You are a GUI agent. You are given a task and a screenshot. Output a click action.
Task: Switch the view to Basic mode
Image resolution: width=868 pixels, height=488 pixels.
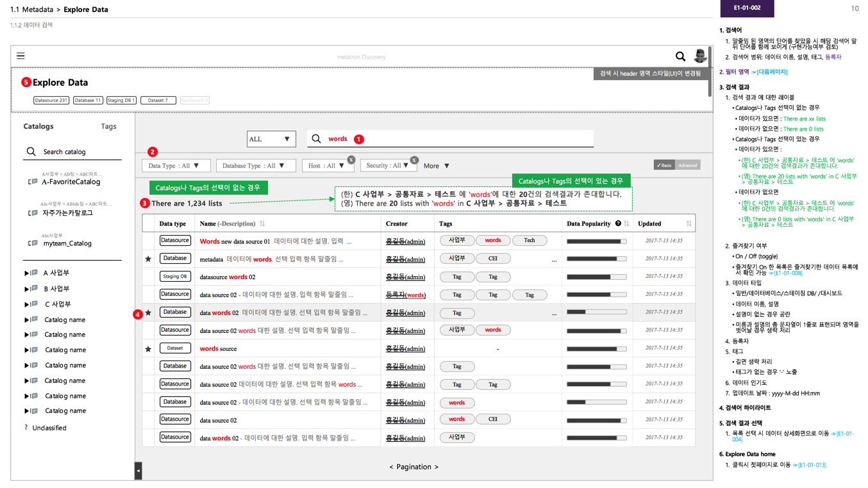[664, 165]
